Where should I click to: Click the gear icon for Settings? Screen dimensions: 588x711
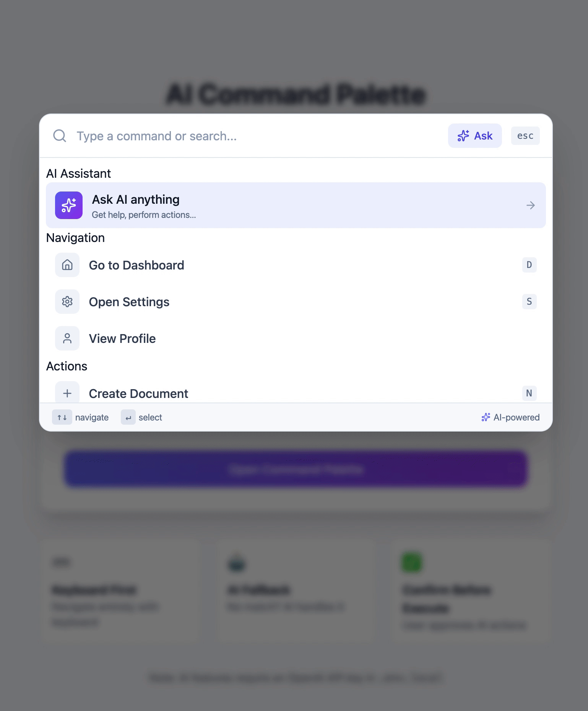67,302
